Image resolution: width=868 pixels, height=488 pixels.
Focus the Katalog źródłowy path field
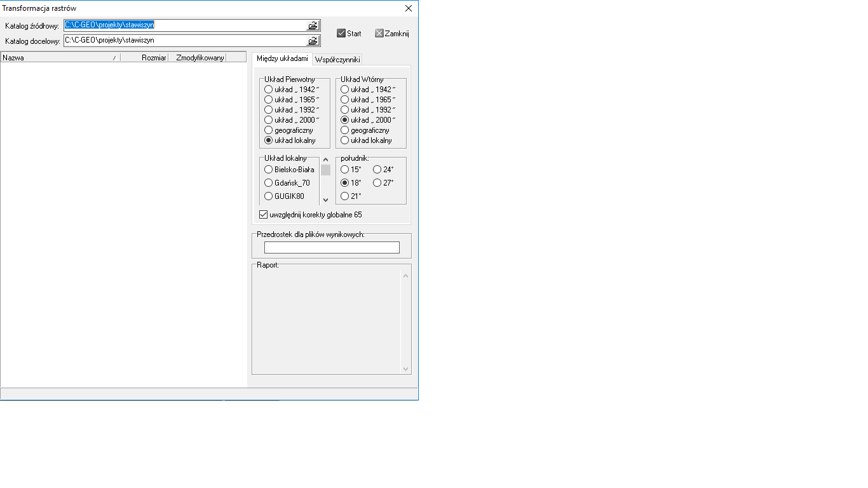185,25
